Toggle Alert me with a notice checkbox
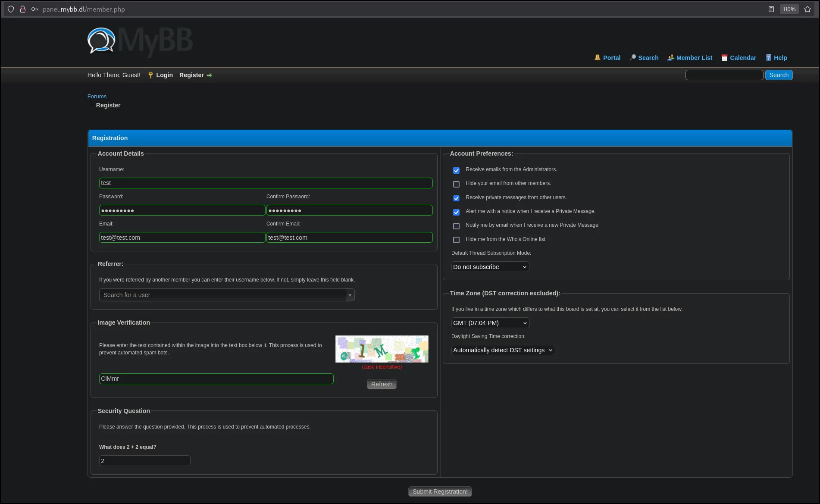The height and width of the screenshot is (504, 820). coord(456,212)
